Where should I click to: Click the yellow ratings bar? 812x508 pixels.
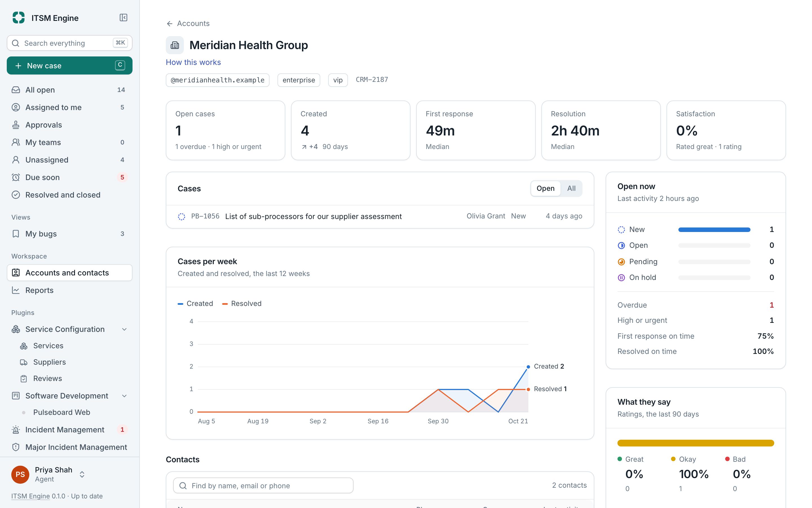[x=695, y=443]
